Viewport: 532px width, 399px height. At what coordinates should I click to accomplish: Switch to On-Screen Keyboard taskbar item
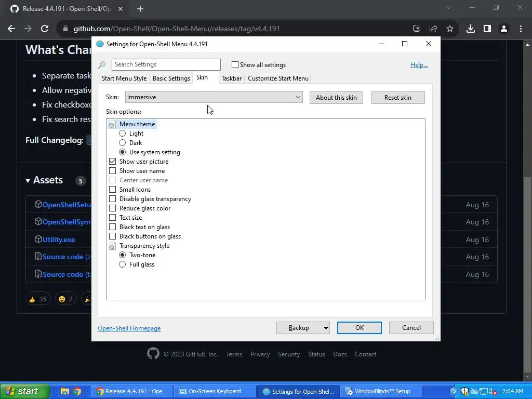pos(215,391)
